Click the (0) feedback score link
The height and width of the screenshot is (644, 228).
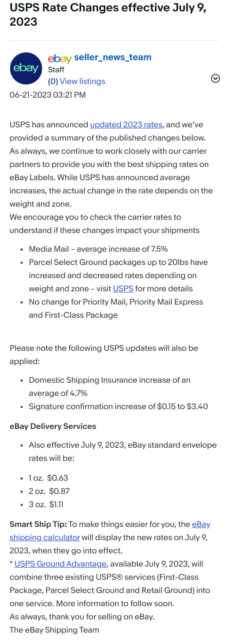point(53,81)
